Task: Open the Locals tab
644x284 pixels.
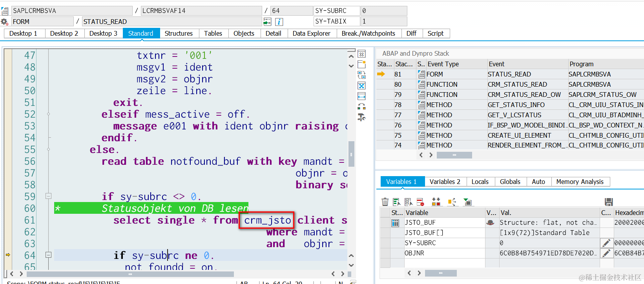Action: point(480,182)
